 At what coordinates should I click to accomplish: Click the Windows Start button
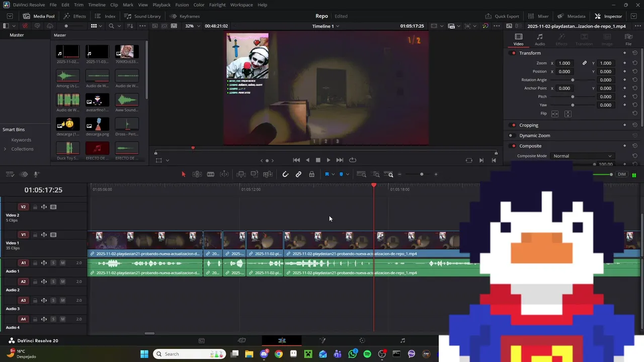click(x=144, y=354)
